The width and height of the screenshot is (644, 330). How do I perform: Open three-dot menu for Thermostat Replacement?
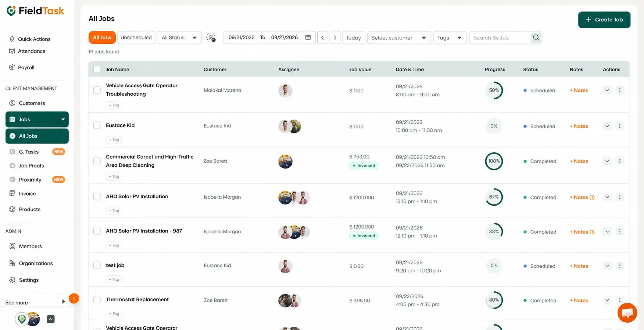coord(620,300)
